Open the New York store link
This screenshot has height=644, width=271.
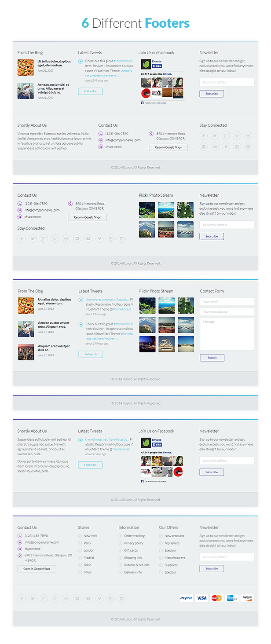tap(90, 536)
